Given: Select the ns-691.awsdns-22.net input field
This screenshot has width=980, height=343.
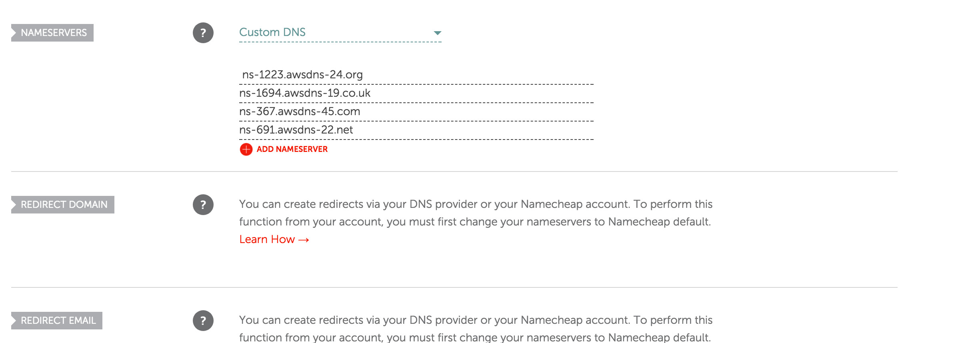Looking at the screenshot, I should (360, 130).
